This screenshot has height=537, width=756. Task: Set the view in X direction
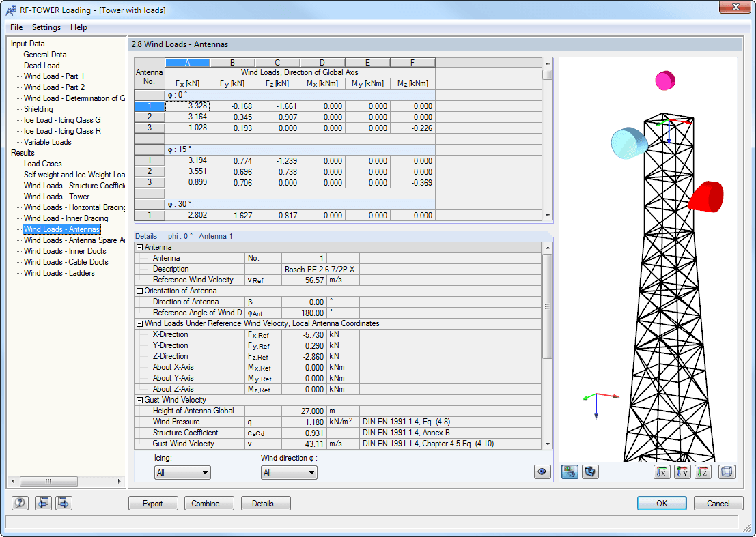661,471
